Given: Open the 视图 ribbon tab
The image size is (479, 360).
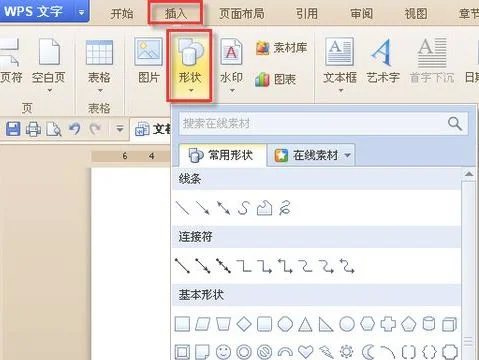Looking at the screenshot, I should tap(416, 14).
